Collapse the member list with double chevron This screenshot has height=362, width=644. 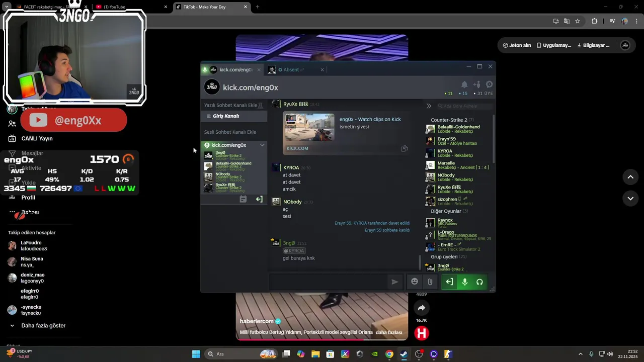[429, 106]
